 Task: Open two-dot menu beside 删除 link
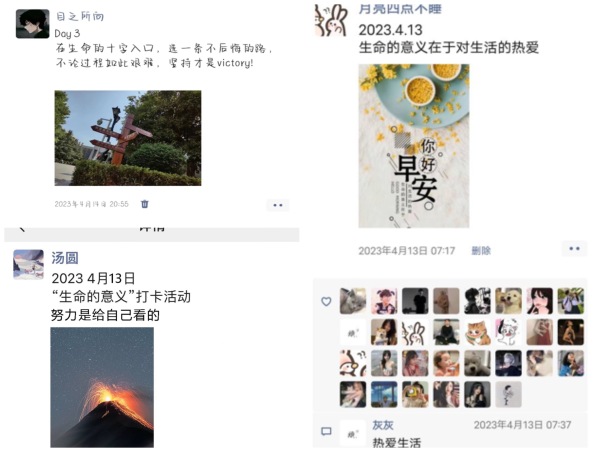(574, 249)
